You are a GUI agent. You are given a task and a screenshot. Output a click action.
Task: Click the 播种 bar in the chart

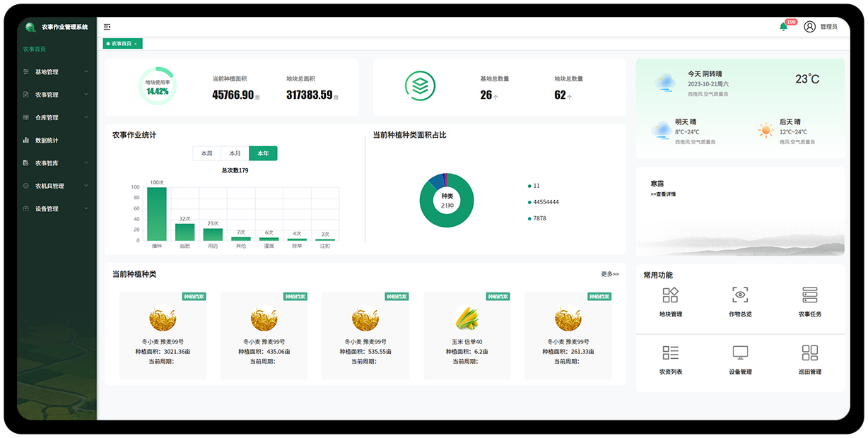coord(157,214)
